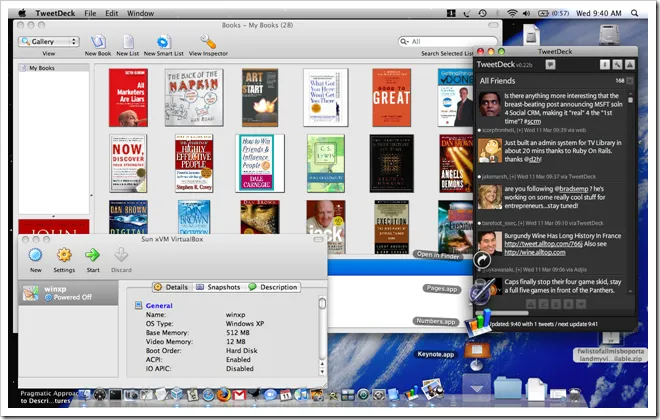Click Wi-Fi status icon in menu bar
This screenshot has height=420, width=660.
coord(512,13)
